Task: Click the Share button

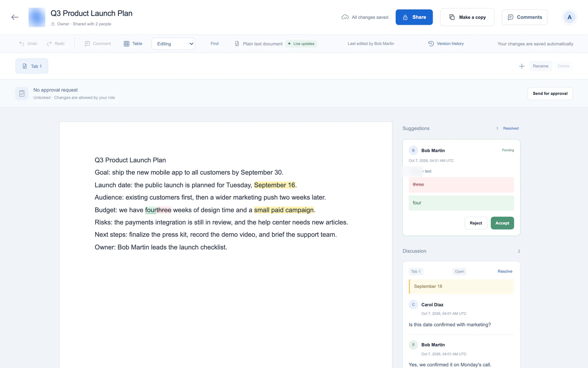Action: click(x=414, y=17)
